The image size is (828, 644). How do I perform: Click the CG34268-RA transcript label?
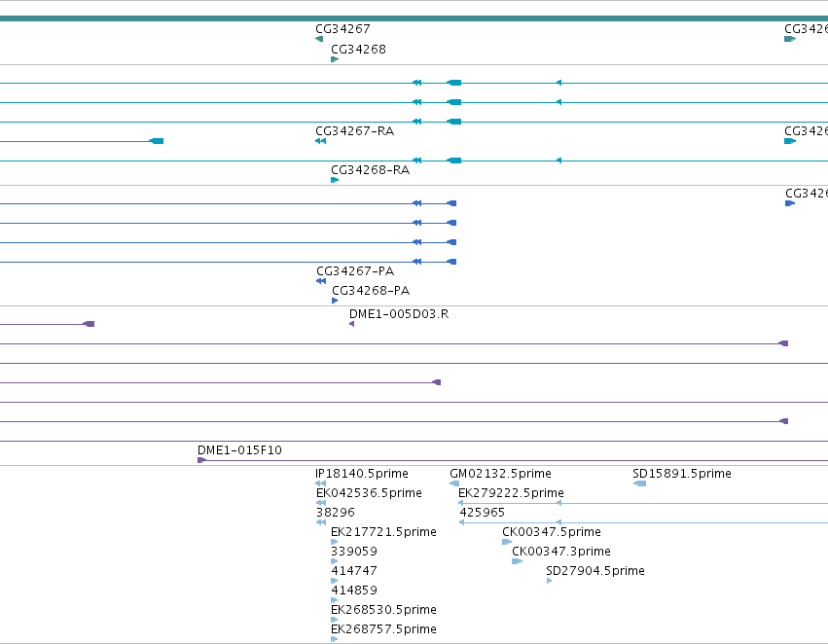370,170
